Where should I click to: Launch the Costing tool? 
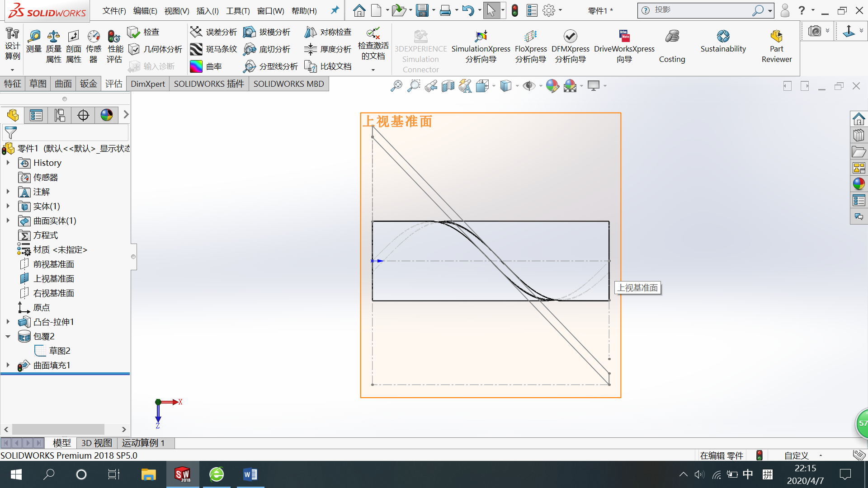click(x=672, y=37)
